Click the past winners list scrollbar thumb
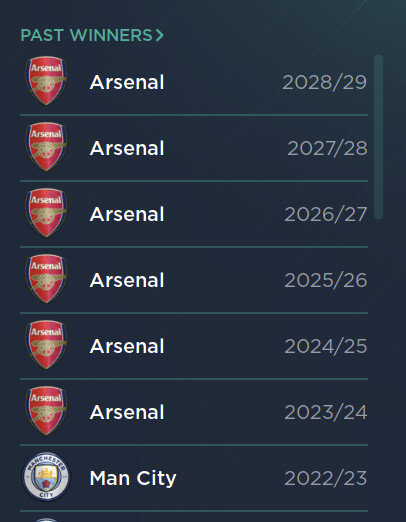406x522 pixels. click(378, 137)
